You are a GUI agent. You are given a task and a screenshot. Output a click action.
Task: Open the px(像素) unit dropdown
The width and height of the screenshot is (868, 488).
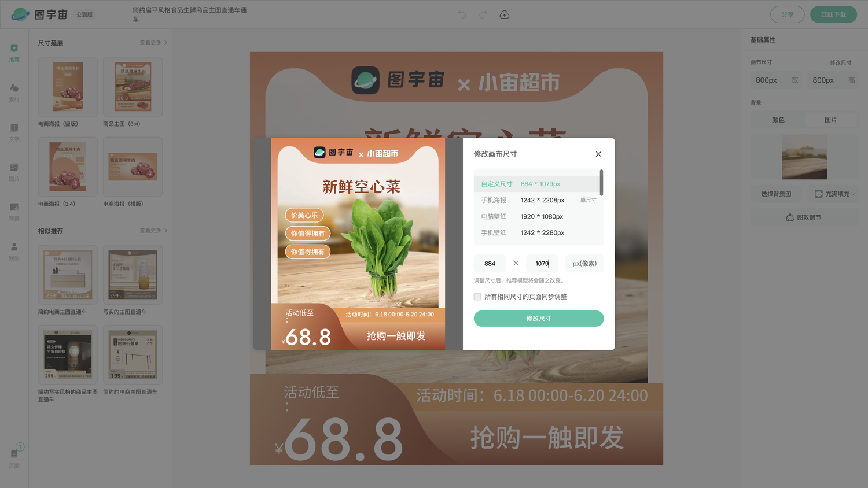584,263
